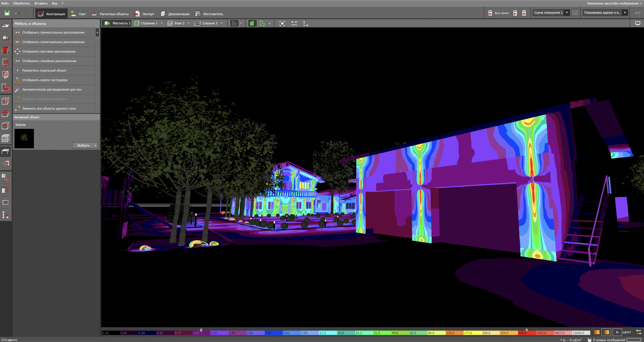Viewport: 644px width, 342px height.
Task: Click the 500.0 marker on color scale
Action: (x=527, y=330)
